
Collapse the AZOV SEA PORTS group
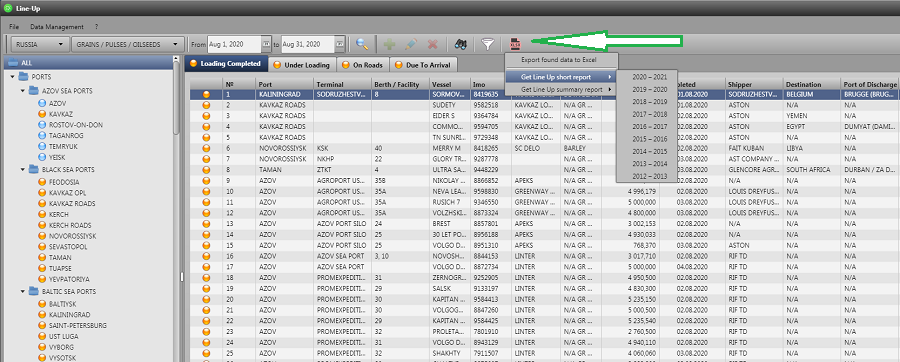(x=22, y=91)
